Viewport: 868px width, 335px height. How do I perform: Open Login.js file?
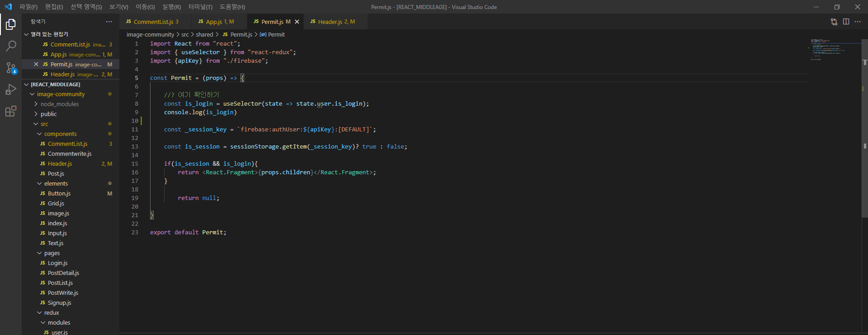tap(71, 263)
